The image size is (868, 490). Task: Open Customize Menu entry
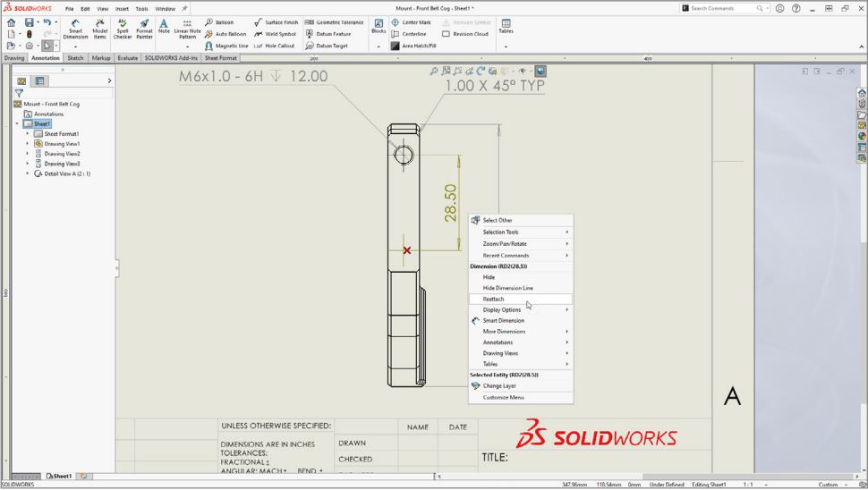pyautogui.click(x=521, y=397)
